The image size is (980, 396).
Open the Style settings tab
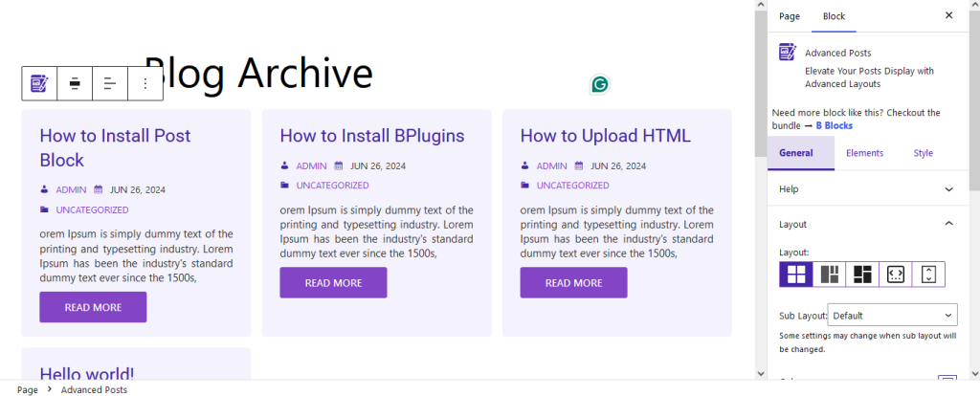tap(924, 153)
